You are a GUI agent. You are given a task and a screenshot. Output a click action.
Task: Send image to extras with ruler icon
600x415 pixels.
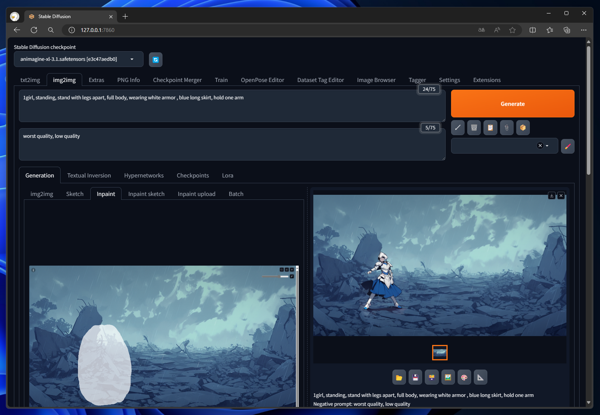coord(481,378)
